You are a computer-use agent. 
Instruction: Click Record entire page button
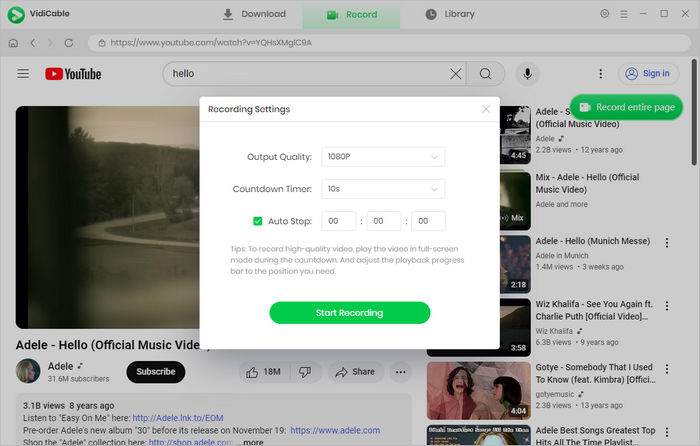pos(627,107)
